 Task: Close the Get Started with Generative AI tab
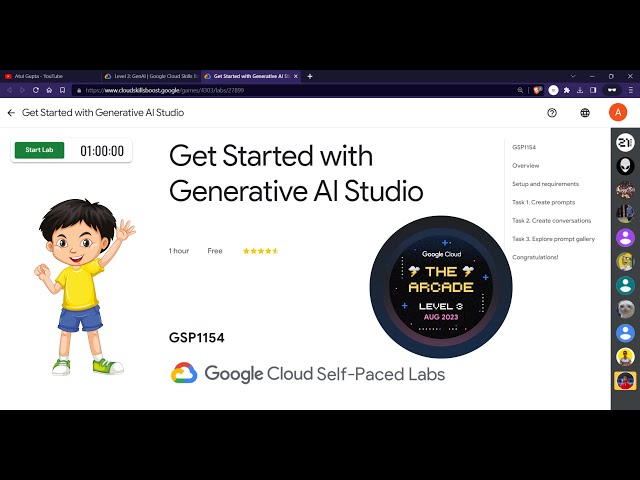coord(296,76)
